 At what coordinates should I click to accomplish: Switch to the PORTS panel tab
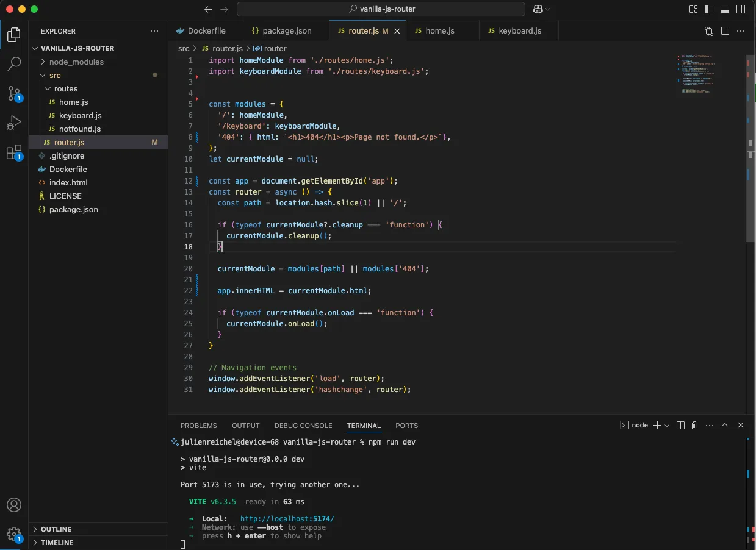coord(407,426)
